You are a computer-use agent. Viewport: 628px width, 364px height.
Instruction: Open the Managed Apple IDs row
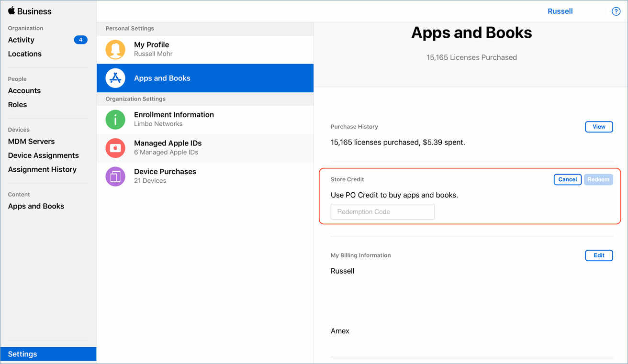tap(205, 148)
